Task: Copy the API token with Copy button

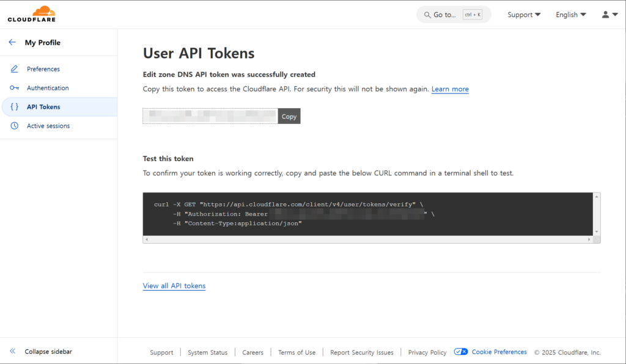Action: tap(289, 117)
